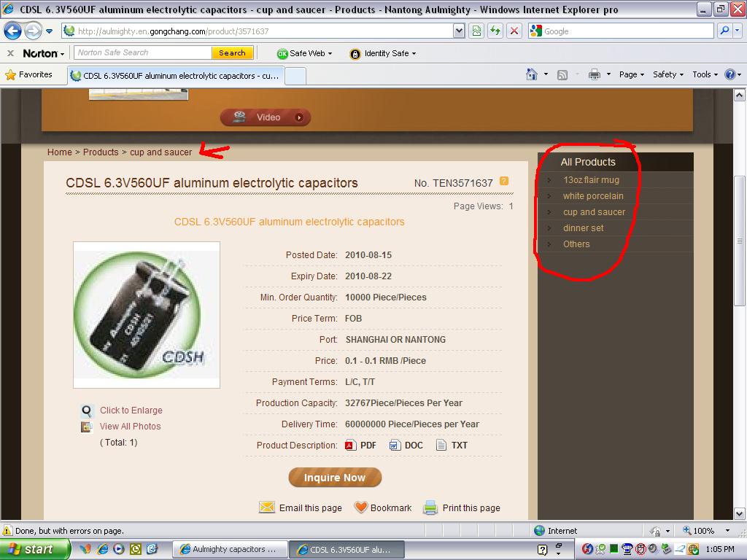Screen dimensions: 747x560
Task: Switch to the CDSL 6.3V560UF taskbar window
Action: [x=347, y=550]
